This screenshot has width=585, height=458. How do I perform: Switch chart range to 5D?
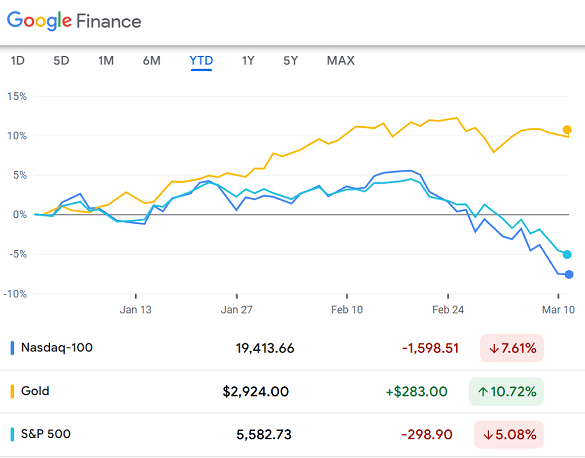(x=61, y=60)
